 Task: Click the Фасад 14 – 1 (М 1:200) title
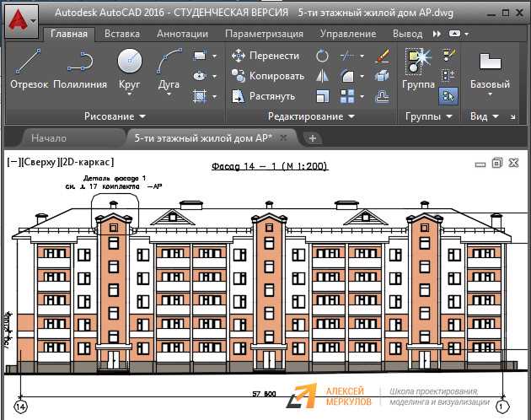pos(270,166)
